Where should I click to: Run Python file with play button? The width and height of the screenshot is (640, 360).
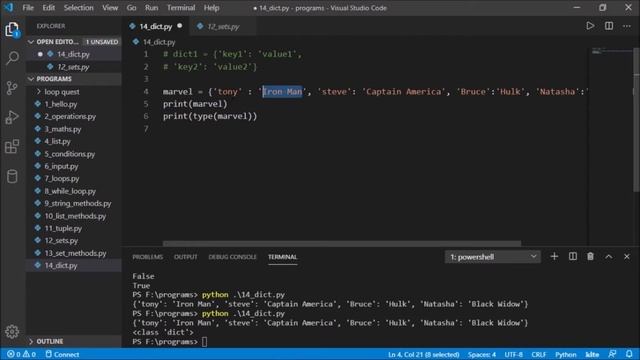tap(590, 26)
